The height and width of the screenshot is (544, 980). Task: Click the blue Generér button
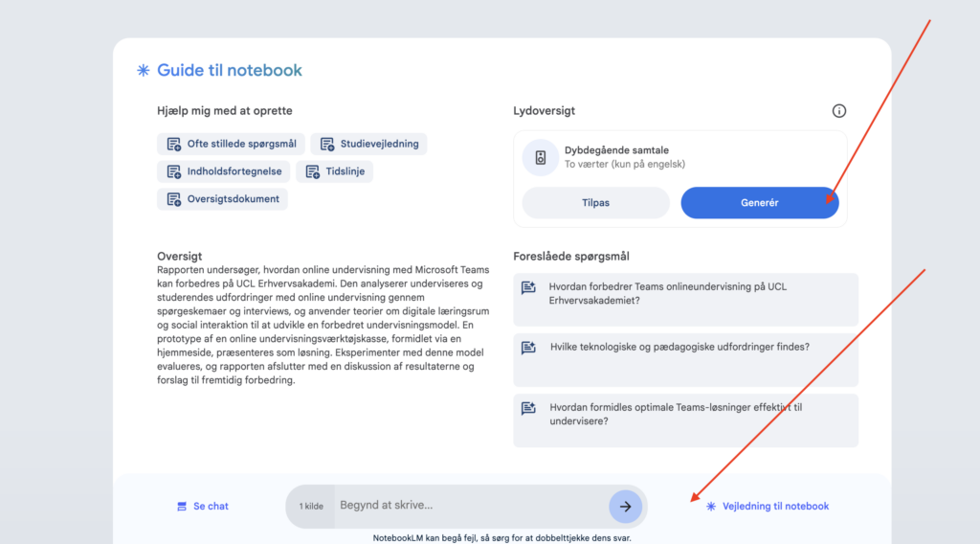pos(759,203)
